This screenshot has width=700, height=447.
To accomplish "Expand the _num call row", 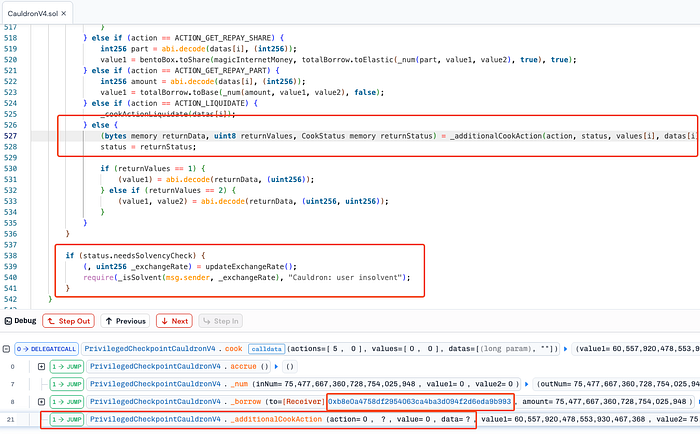I will [x=41, y=383].
